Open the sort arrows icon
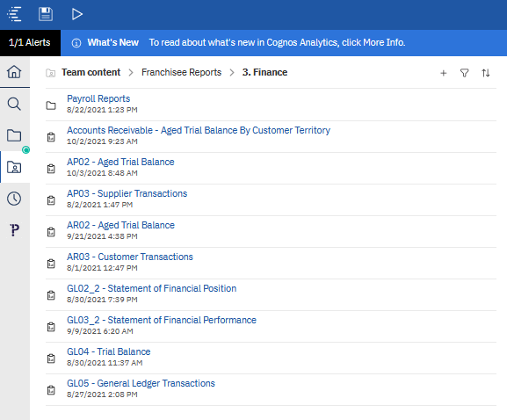The height and width of the screenshot is (420, 507). tap(485, 73)
